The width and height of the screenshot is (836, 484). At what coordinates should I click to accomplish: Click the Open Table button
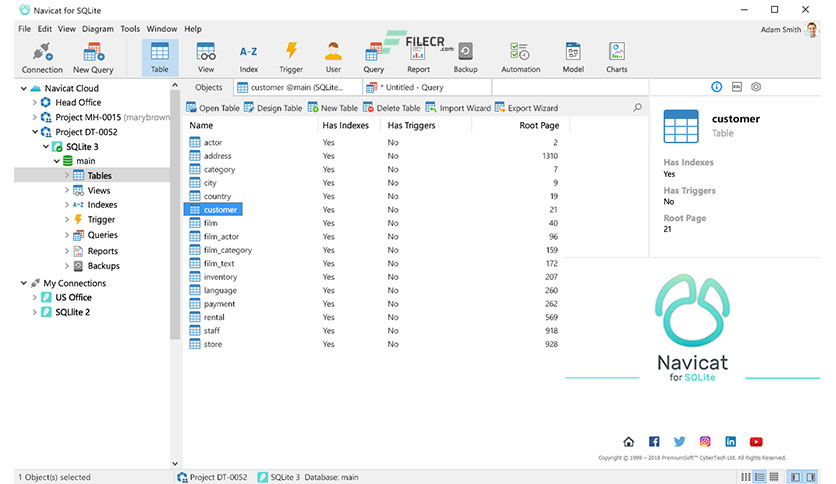pos(213,108)
